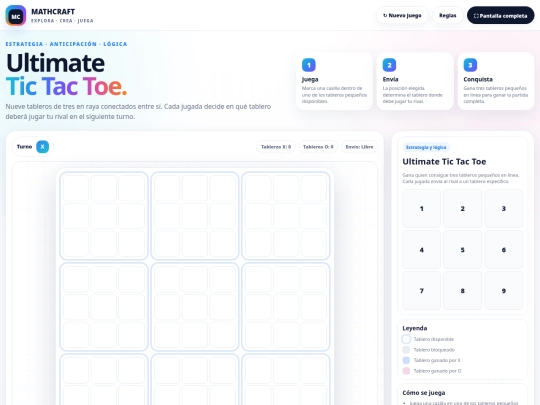
Task: Click the MC MathCraft logo icon
Action: (x=16, y=15)
